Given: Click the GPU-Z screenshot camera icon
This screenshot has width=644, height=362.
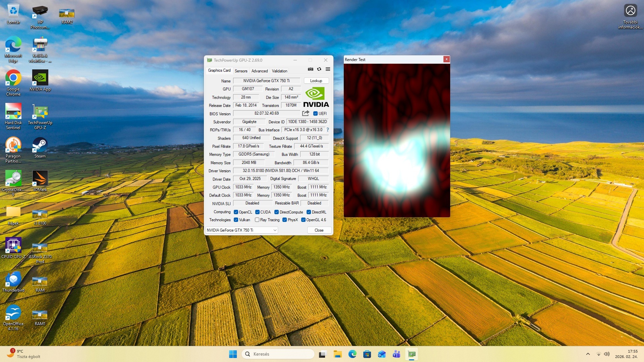Looking at the screenshot, I should tap(311, 69).
